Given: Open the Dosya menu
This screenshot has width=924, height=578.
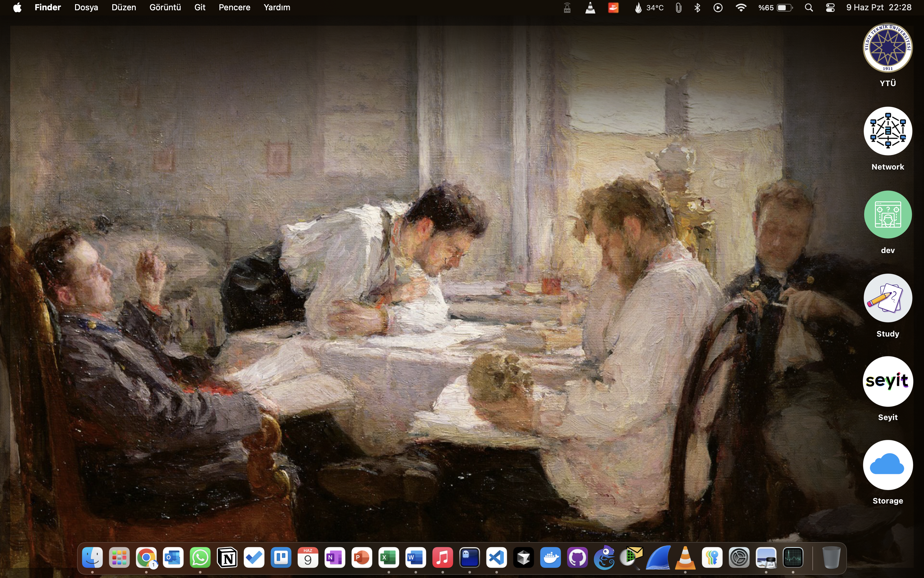Looking at the screenshot, I should (86, 7).
